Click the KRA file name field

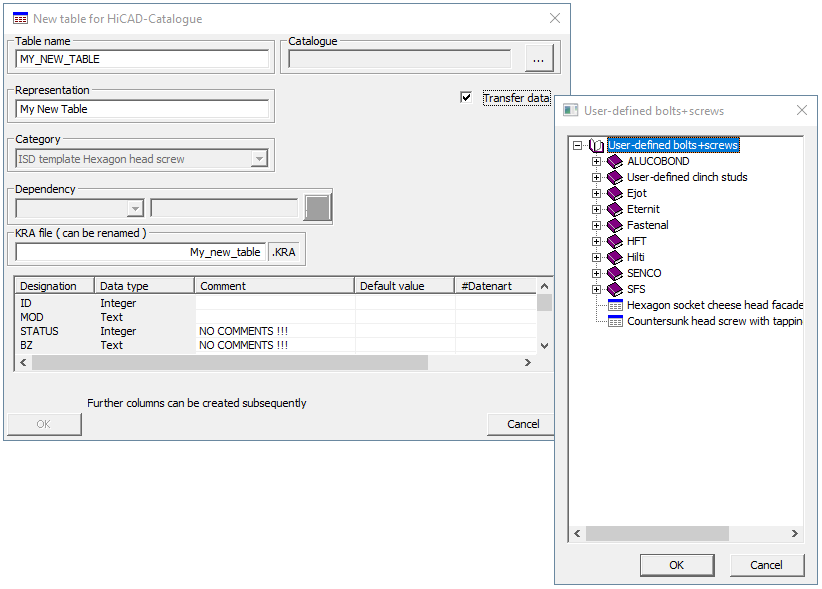(x=141, y=252)
